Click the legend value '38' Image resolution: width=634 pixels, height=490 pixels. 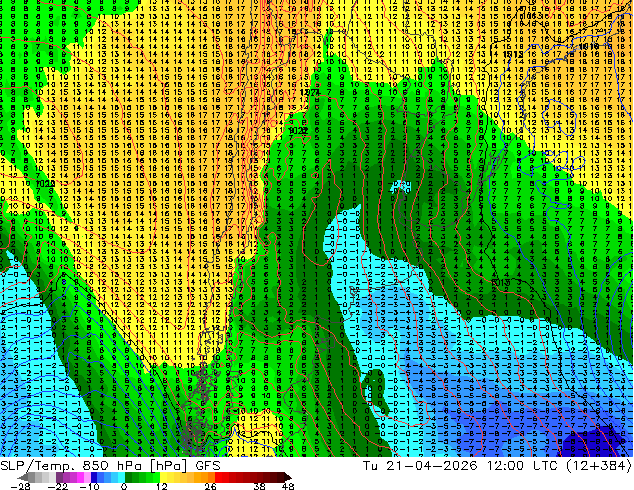(260, 486)
